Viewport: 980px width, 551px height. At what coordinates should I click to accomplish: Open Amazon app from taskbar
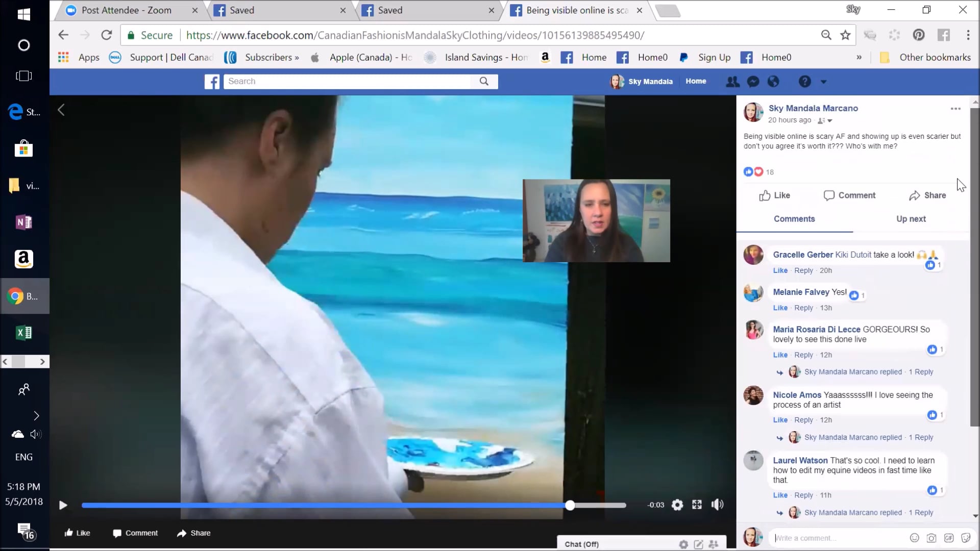(24, 259)
